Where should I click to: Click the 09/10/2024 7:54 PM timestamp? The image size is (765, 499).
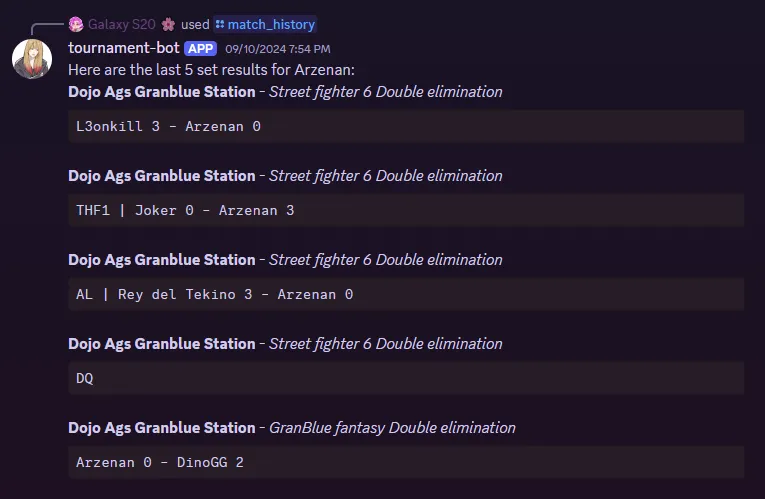pos(278,49)
